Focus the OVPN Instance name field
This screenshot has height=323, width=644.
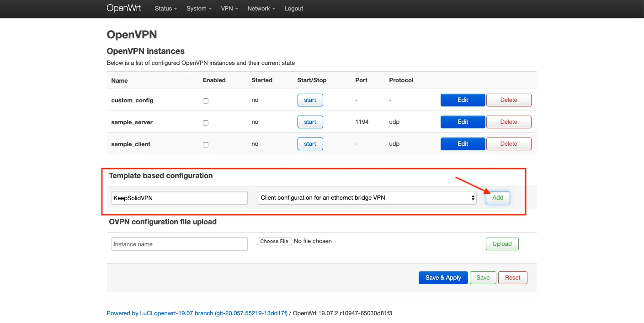179,244
